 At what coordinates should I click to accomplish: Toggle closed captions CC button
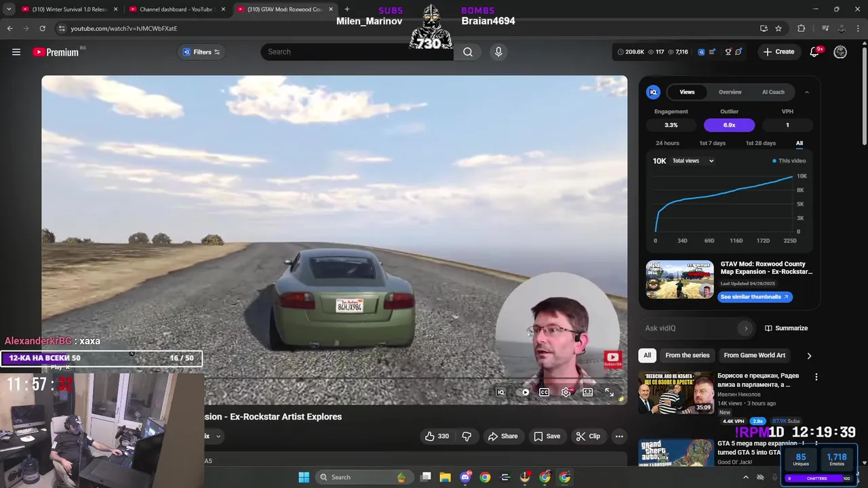click(x=544, y=392)
